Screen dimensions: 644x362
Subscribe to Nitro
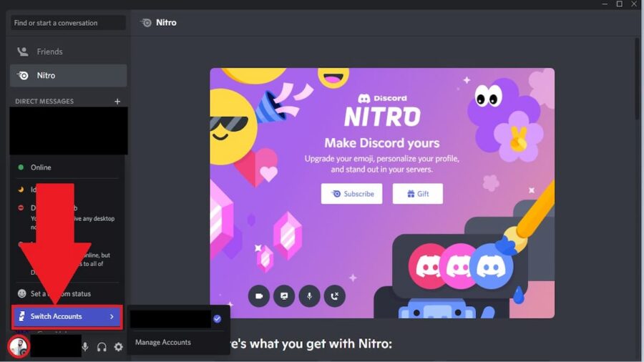351,194
